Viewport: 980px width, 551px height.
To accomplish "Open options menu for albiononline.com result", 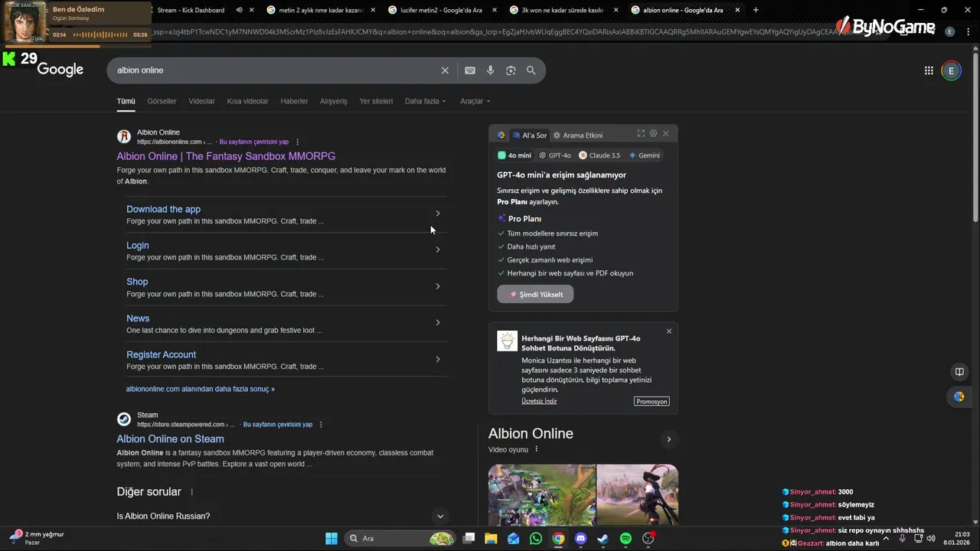I will point(297,142).
